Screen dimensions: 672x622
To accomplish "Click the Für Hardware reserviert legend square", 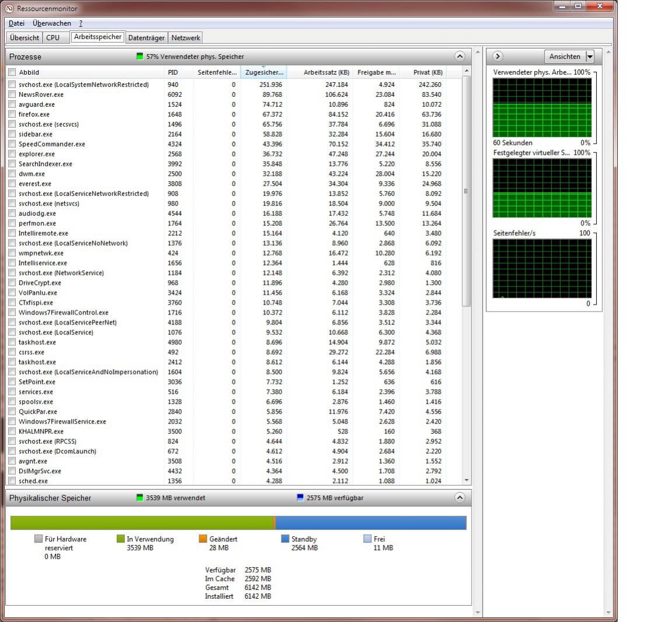I will pos(39,539).
